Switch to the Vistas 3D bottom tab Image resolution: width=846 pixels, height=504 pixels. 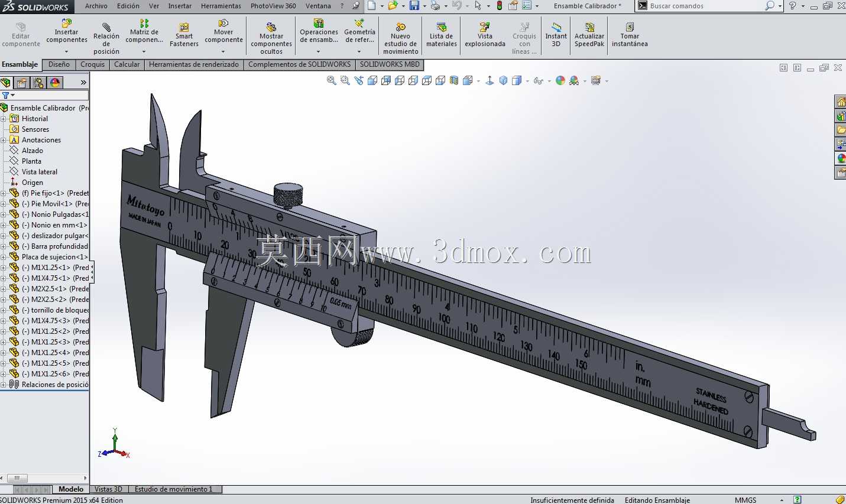(x=109, y=489)
